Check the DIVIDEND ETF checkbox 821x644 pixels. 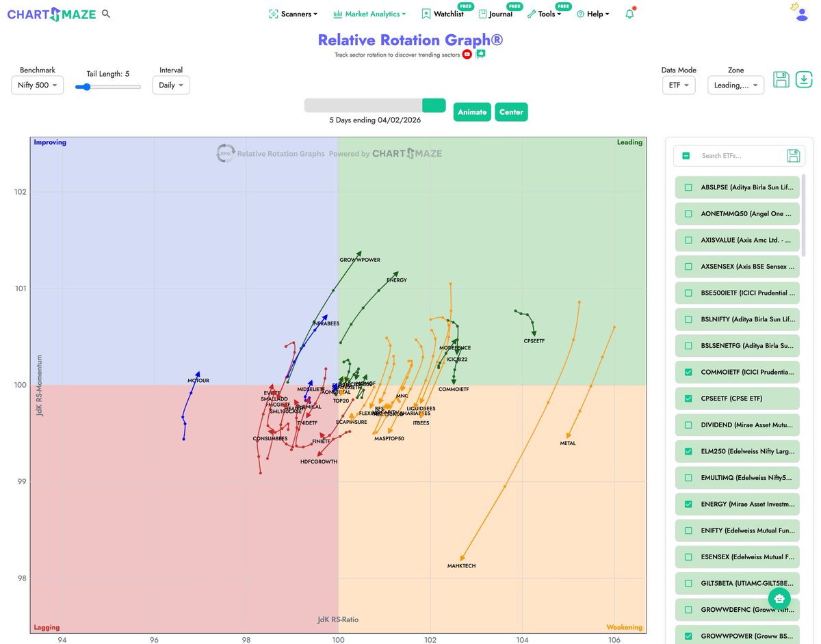tap(688, 425)
